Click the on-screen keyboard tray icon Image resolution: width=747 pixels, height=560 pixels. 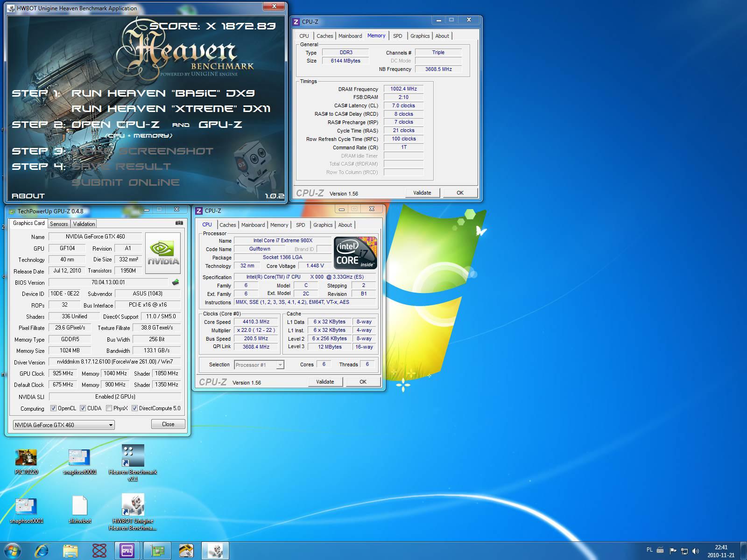[661, 551]
